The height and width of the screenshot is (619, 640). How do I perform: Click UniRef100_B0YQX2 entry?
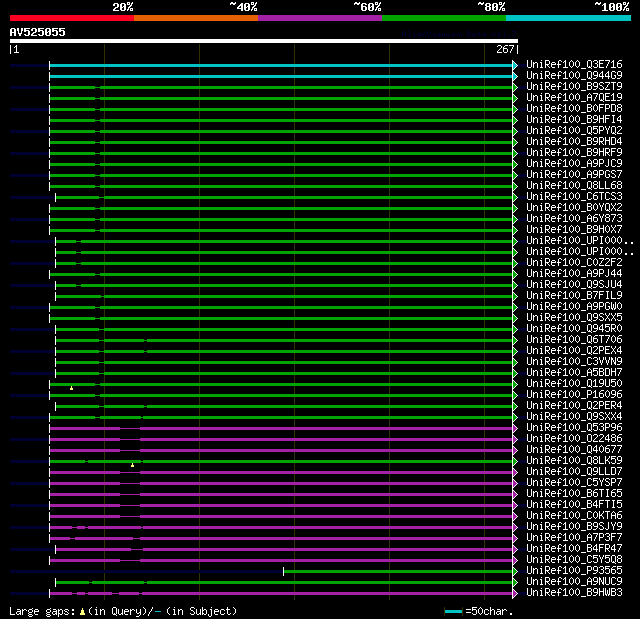tap(574, 208)
